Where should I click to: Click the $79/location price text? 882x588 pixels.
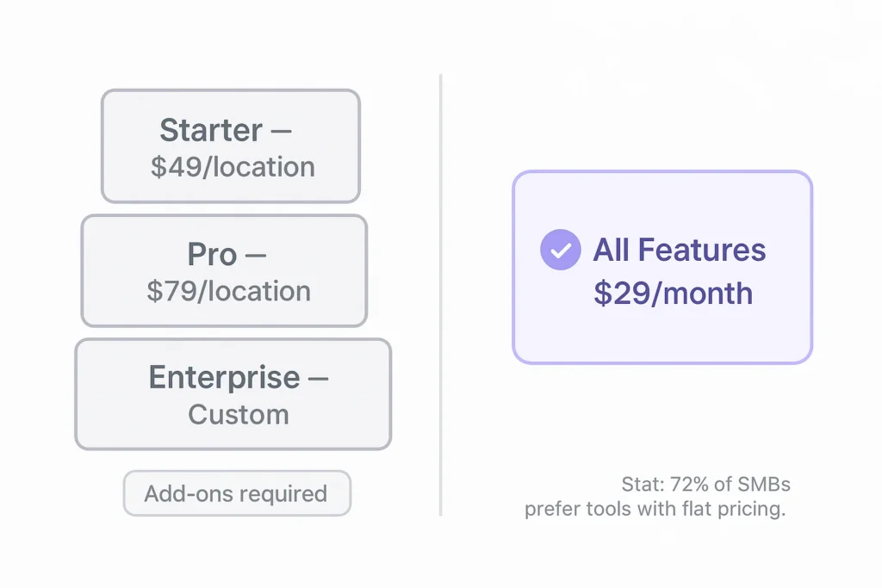point(228,291)
